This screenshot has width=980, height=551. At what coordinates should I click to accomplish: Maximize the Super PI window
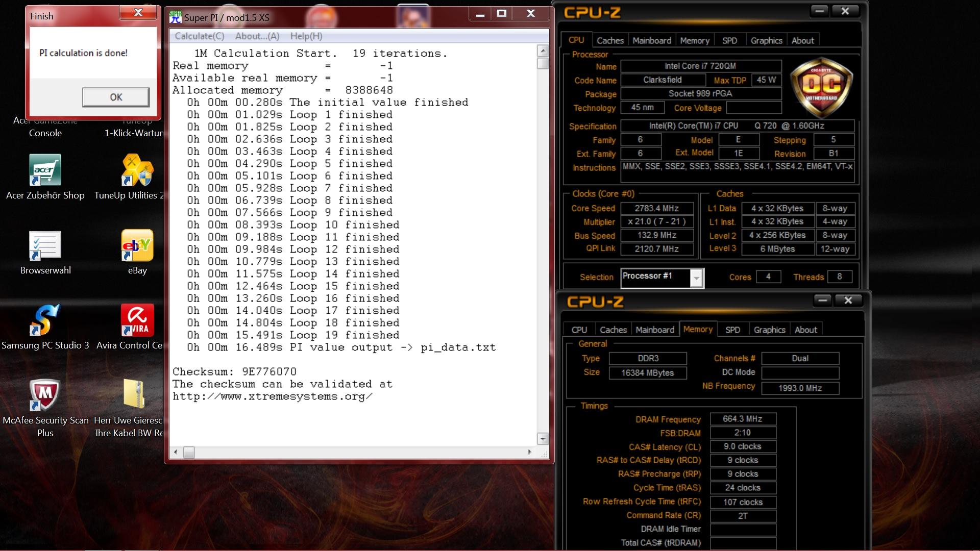point(502,14)
